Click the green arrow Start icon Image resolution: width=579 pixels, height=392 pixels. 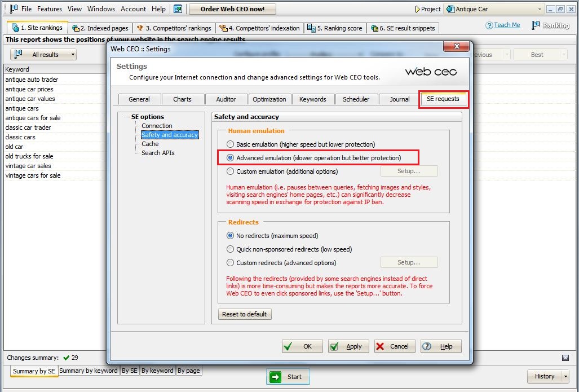pos(275,377)
